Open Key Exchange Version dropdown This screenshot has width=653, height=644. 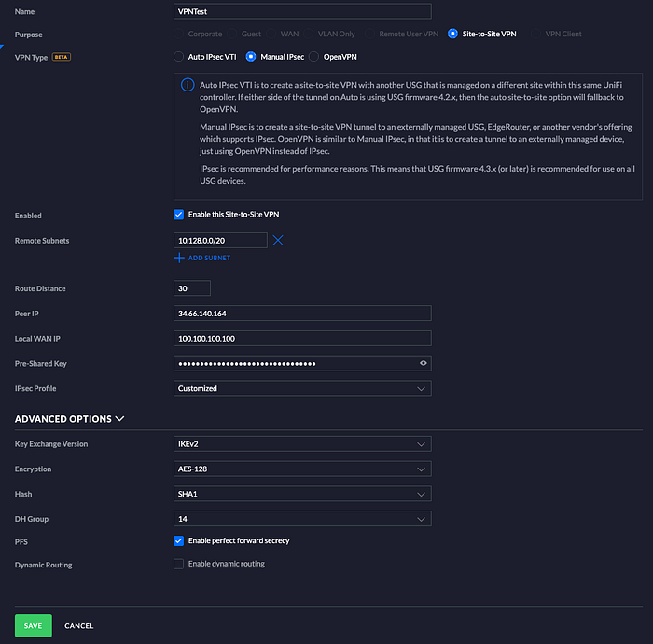pos(302,444)
